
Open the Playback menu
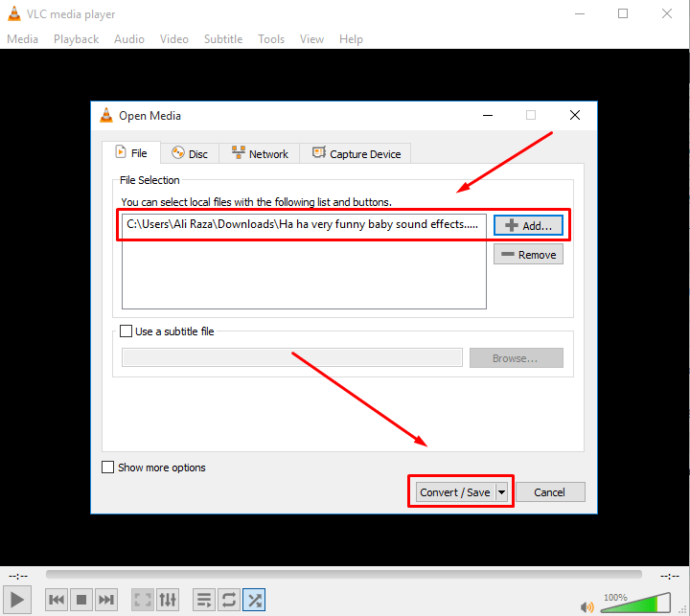76,39
